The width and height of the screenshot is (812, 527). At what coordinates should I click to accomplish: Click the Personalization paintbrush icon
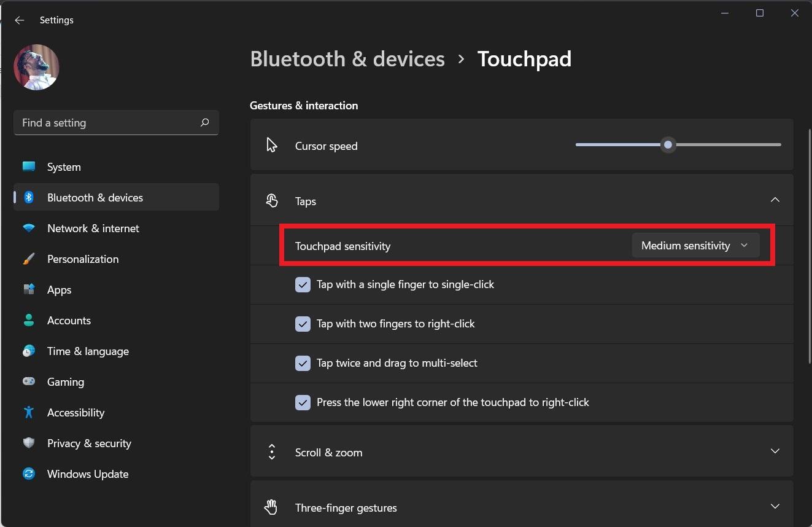(x=29, y=259)
